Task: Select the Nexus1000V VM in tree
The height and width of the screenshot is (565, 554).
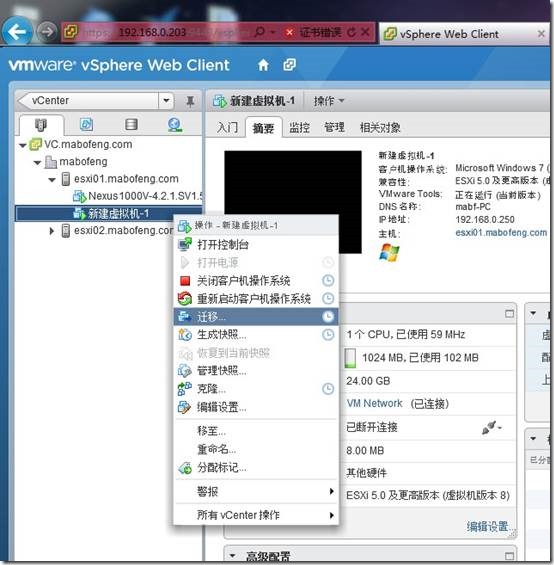Action: [x=138, y=196]
